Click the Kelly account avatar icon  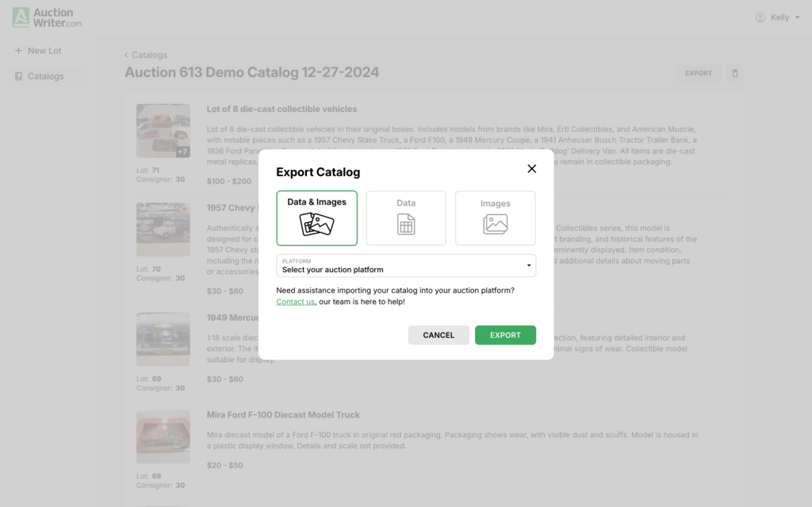pos(760,17)
